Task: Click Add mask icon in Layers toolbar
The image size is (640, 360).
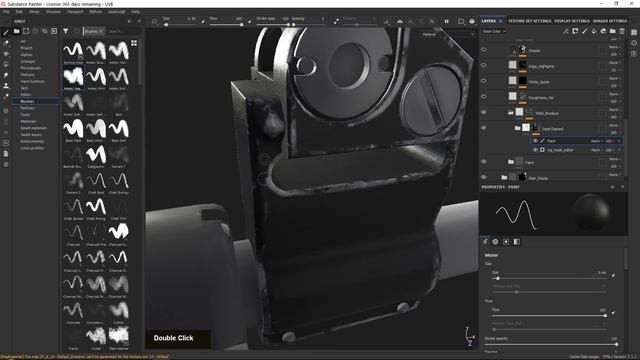Action: [x=575, y=31]
